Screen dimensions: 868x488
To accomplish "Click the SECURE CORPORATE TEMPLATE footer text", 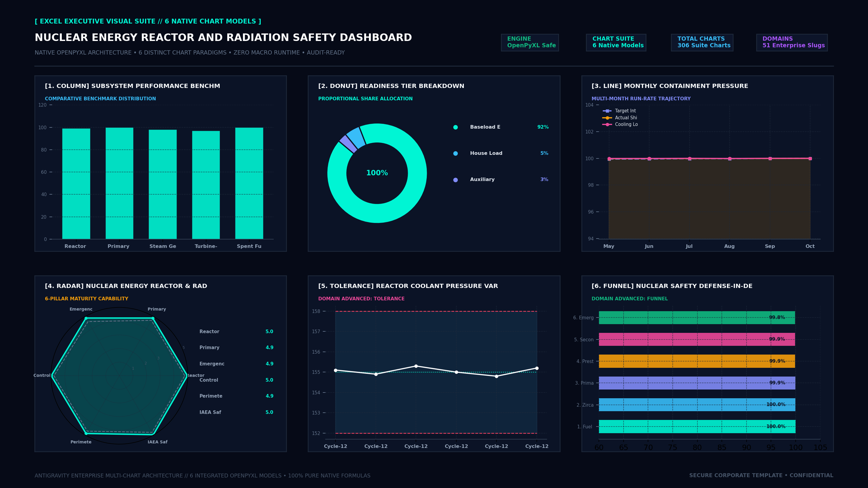I will (x=736, y=476).
